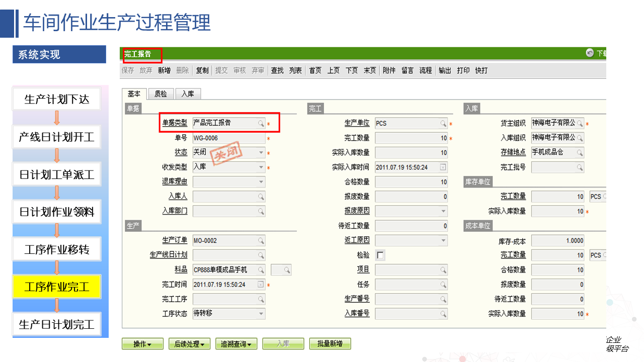Click the 完工数量 input under 完工
The width and height of the screenshot is (644, 362).
click(x=412, y=138)
